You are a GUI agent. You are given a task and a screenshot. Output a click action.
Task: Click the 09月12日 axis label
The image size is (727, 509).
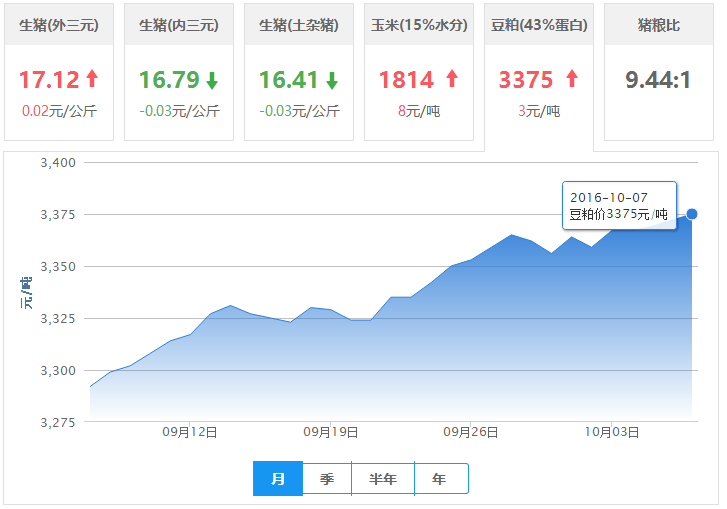click(x=190, y=433)
